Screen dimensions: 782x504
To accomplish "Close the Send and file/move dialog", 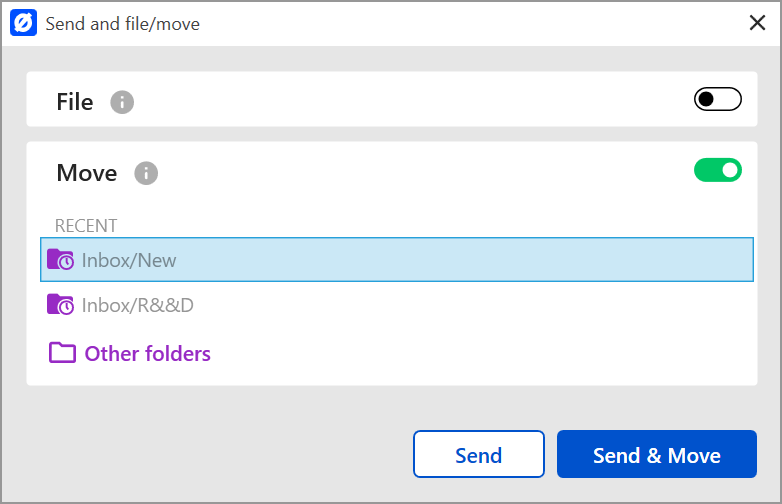I will point(757,22).
